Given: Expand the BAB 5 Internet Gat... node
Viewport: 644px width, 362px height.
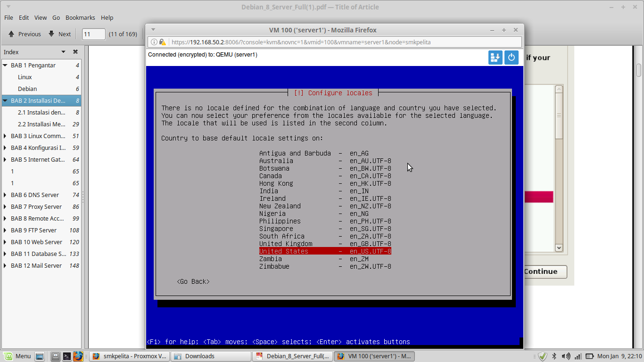Looking at the screenshot, I should click(x=5, y=159).
